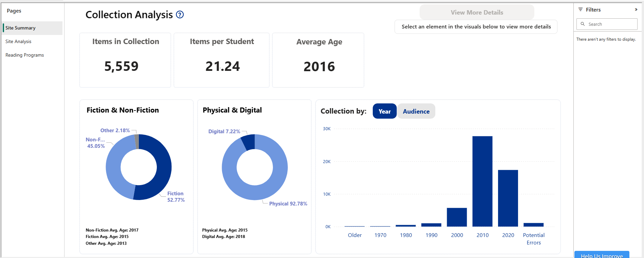Viewport: 644px width, 258px height.
Task: Switch Collection by to Audience
Action: tap(416, 111)
